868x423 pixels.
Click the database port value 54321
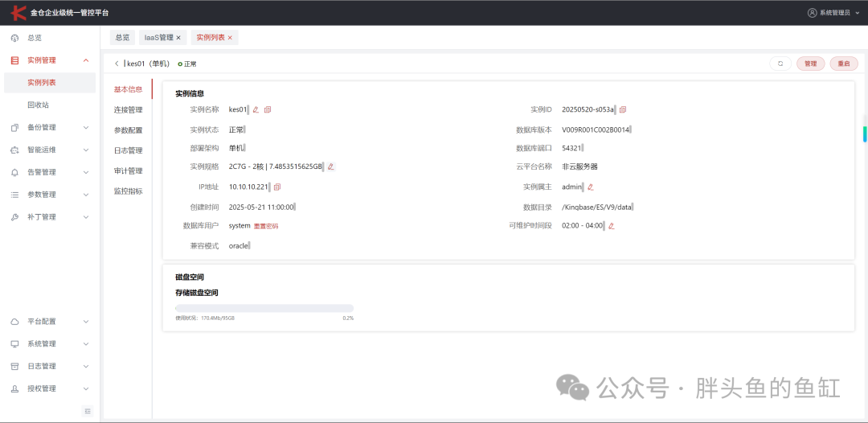571,149
